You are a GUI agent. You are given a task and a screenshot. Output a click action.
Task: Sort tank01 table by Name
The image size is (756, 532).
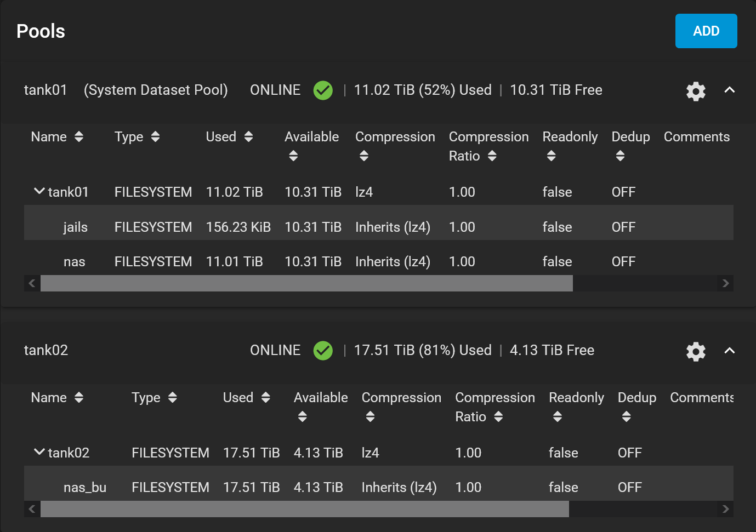[x=79, y=137]
